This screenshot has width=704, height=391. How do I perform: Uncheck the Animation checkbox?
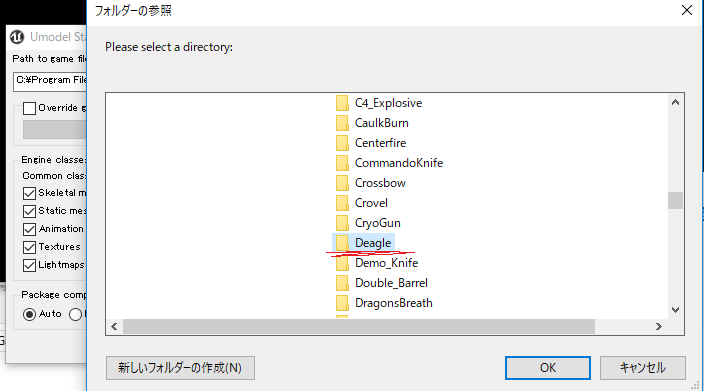(x=29, y=229)
